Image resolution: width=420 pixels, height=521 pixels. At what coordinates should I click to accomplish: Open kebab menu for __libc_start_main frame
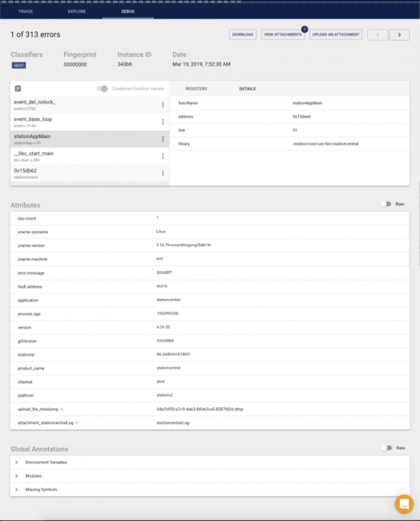[x=163, y=156]
